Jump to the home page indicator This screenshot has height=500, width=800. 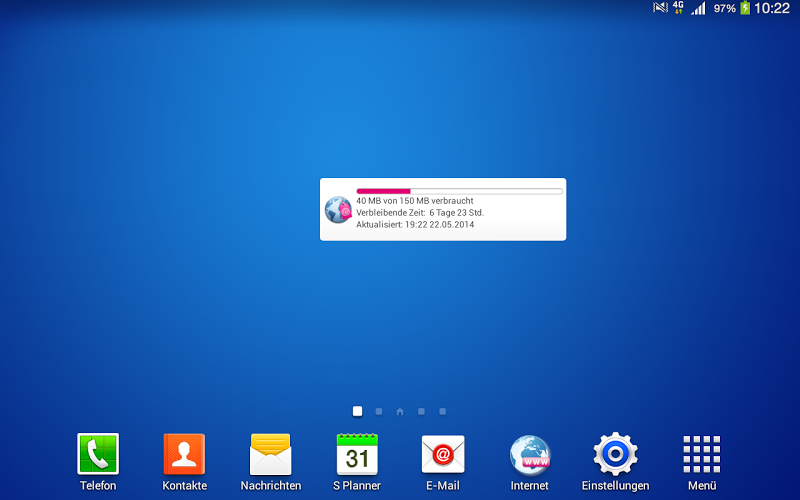(400, 411)
